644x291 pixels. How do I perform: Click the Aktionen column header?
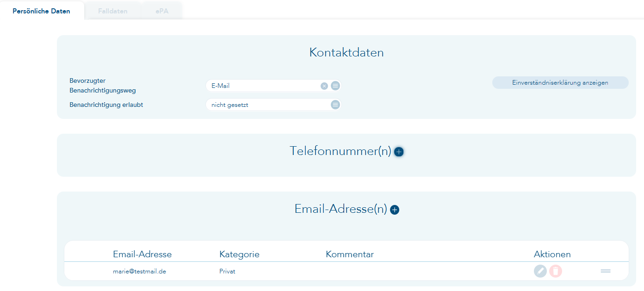[x=552, y=254]
